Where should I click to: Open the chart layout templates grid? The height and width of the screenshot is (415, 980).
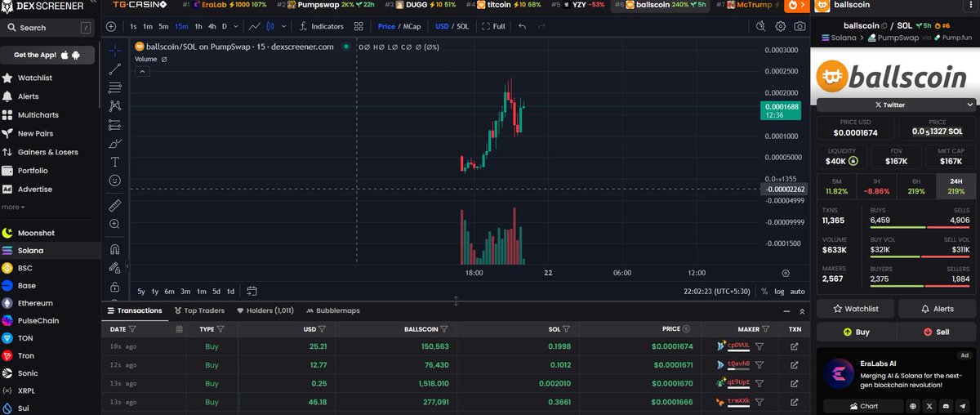pyautogui.click(x=359, y=26)
